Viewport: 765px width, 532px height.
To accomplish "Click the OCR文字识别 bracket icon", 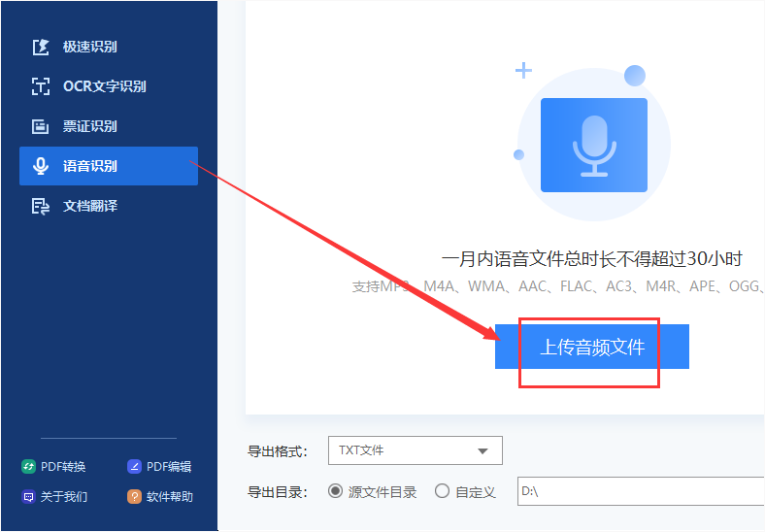I will [41, 86].
